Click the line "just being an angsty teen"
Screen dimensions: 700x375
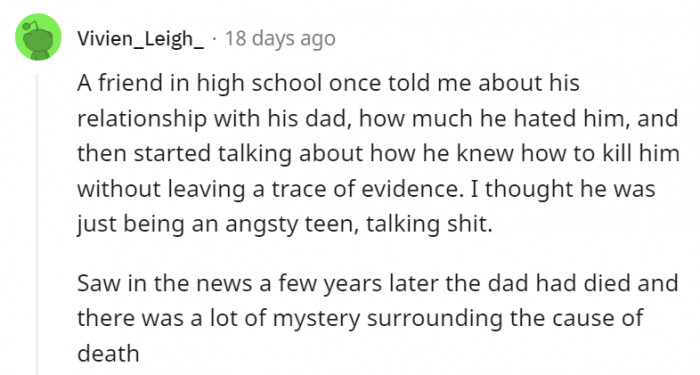pos(285,224)
